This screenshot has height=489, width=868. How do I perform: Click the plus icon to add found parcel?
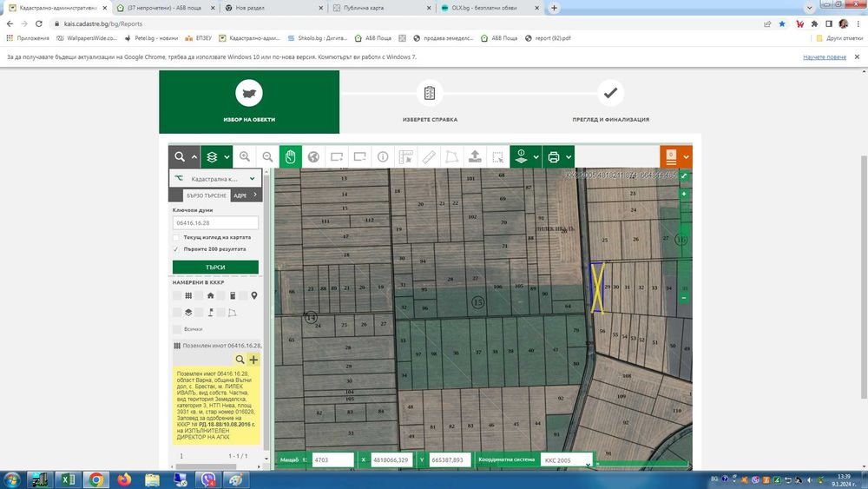tap(253, 360)
